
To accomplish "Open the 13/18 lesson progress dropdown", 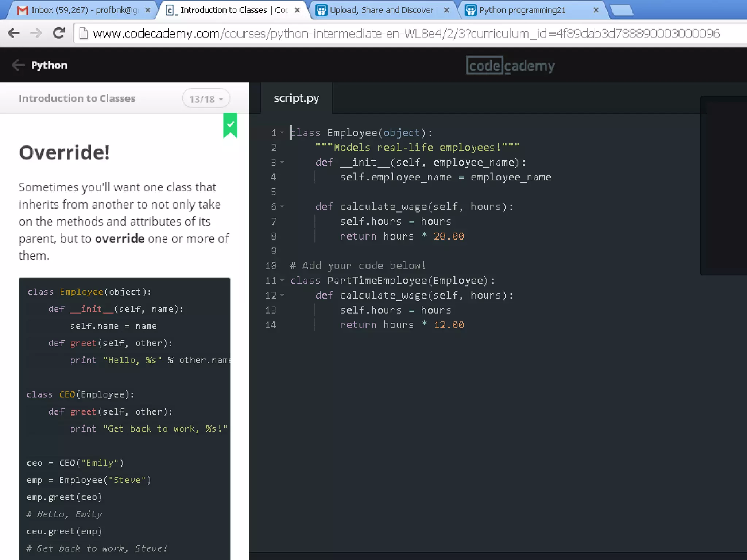I will click(206, 99).
